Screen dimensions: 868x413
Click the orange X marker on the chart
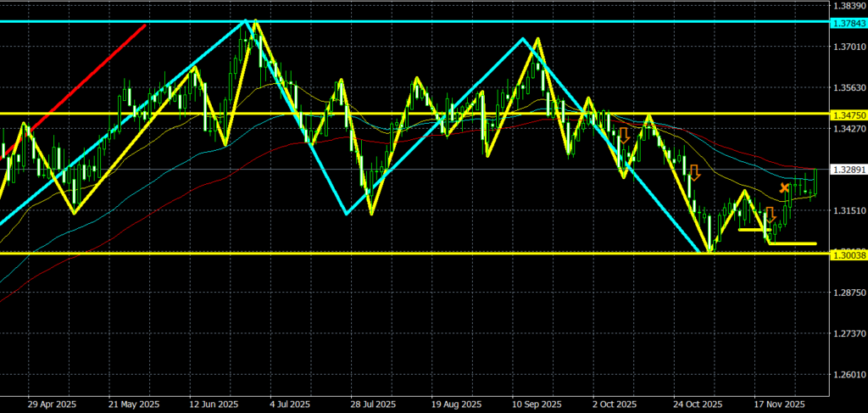(x=784, y=187)
